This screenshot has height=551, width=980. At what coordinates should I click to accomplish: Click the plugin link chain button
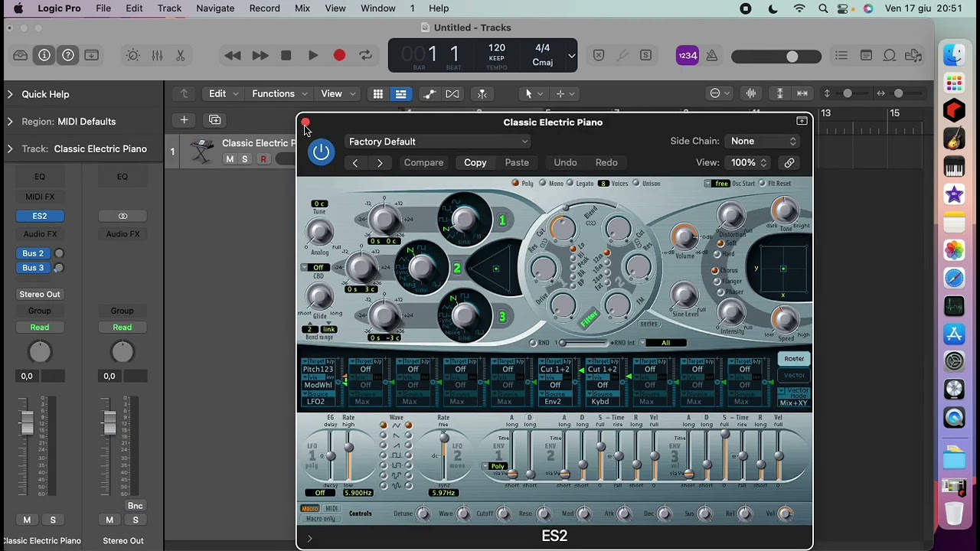[789, 162]
